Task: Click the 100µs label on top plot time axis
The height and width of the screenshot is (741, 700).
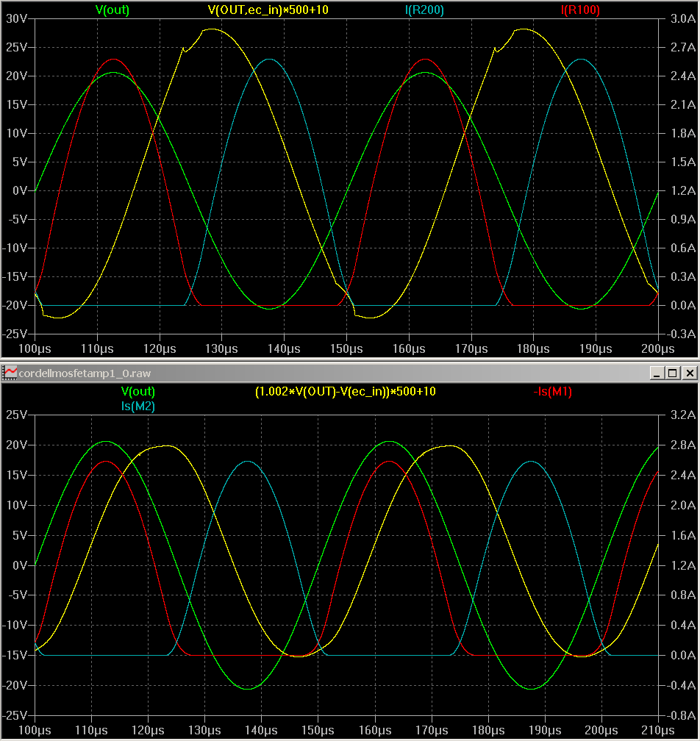Action: click(x=35, y=348)
